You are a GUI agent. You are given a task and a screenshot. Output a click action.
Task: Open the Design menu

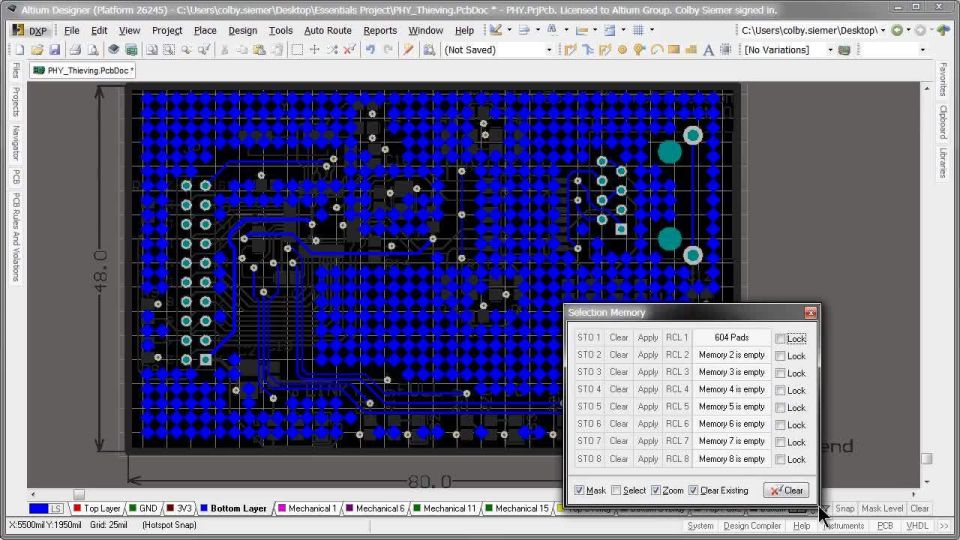[x=242, y=30]
